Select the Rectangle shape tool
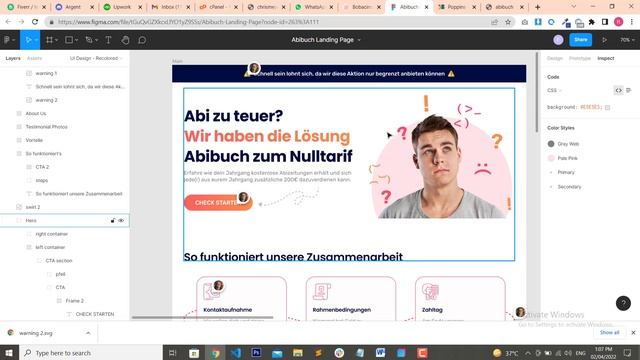The image size is (640, 360). click(x=69, y=40)
